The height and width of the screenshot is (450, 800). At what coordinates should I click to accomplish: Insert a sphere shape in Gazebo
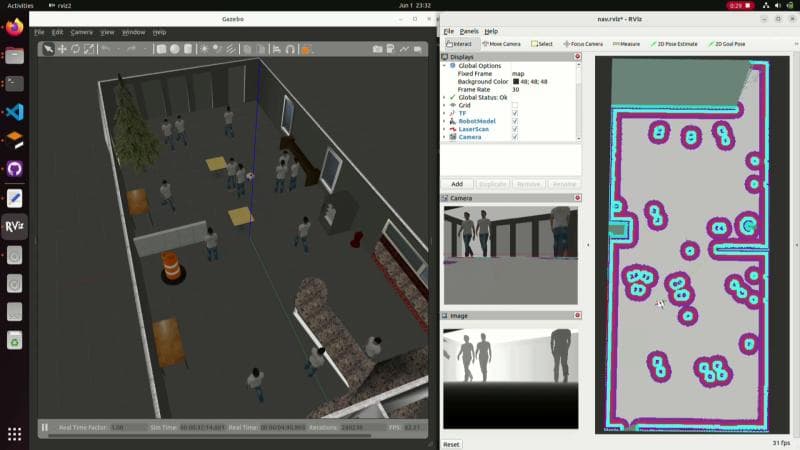tap(174, 49)
